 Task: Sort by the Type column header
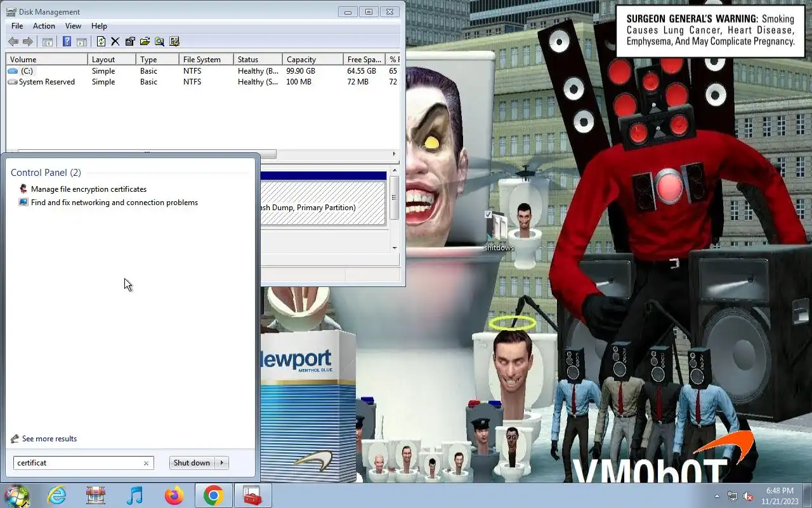click(x=157, y=60)
